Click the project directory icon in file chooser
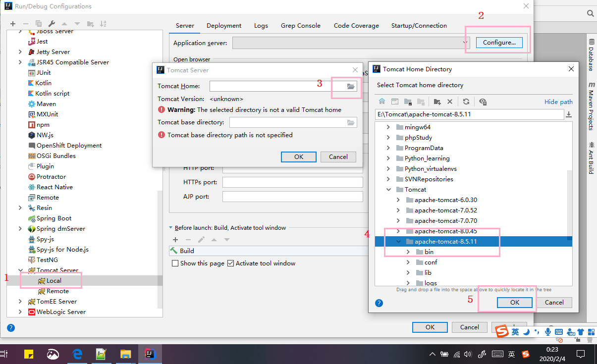Image resolution: width=597 pixels, height=364 pixels. pos(408,102)
